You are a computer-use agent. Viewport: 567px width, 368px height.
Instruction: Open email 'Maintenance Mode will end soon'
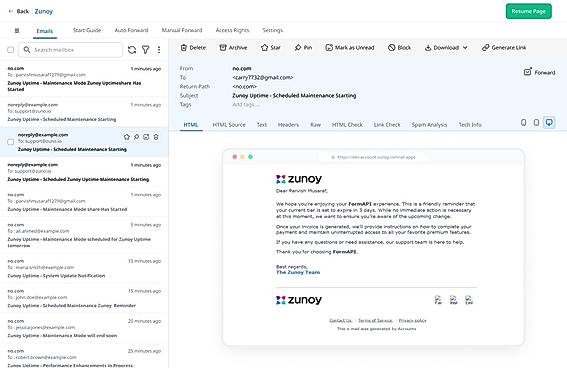point(84,328)
